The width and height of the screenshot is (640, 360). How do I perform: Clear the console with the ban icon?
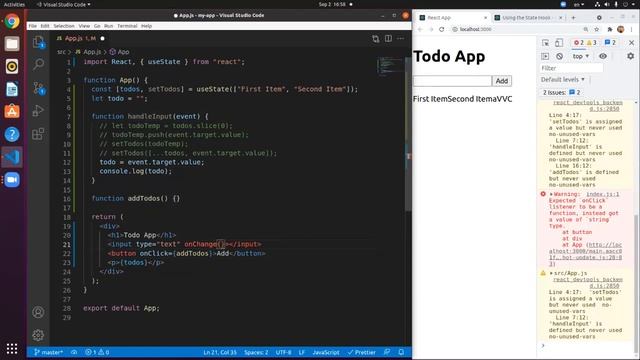(x=560, y=56)
